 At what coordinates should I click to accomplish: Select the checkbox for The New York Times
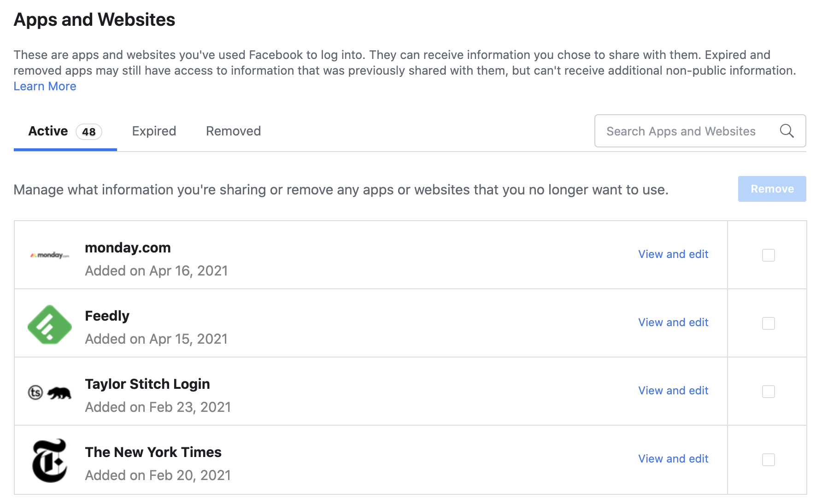pyautogui.click(x=768, y=459)
